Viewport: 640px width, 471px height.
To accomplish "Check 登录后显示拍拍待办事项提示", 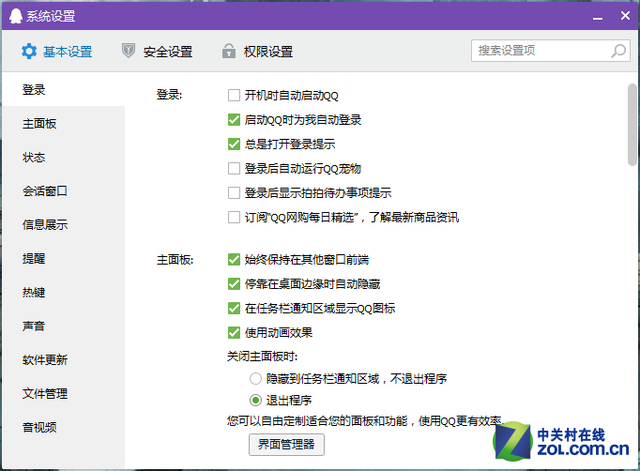I will (x=234, y=193).
